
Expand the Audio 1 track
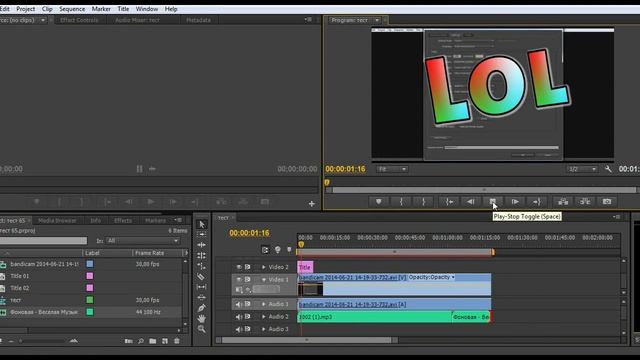tap(264, 304)
